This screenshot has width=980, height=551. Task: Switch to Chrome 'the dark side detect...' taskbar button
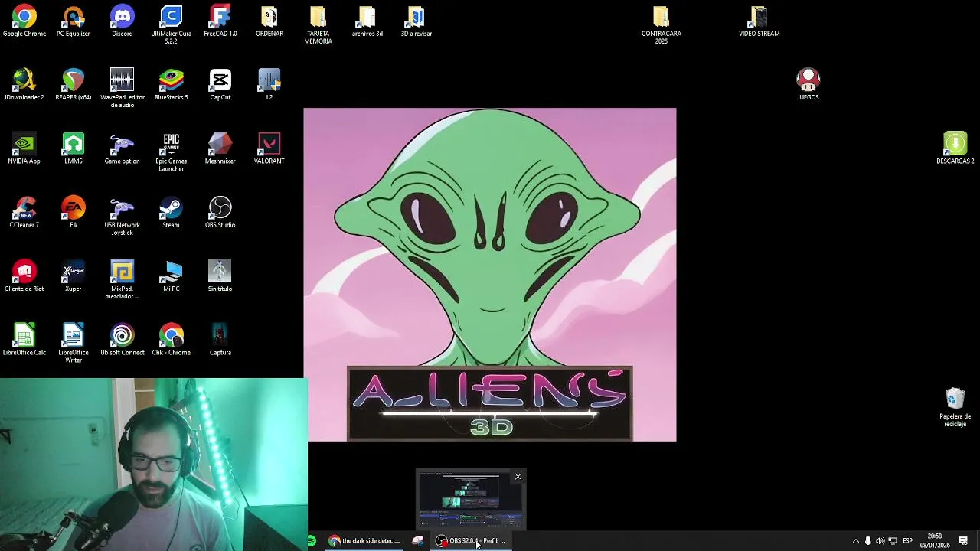(364, 540)
